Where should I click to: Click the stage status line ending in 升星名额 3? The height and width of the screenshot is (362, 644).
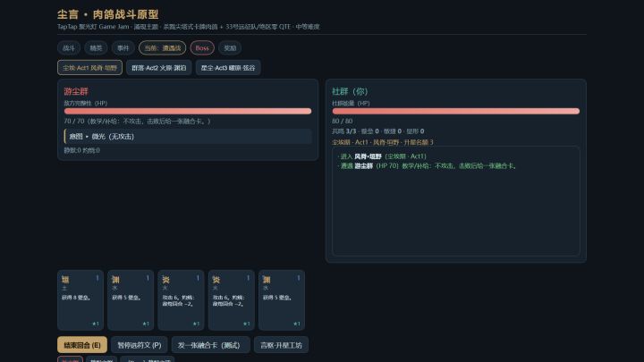point(383,142)
